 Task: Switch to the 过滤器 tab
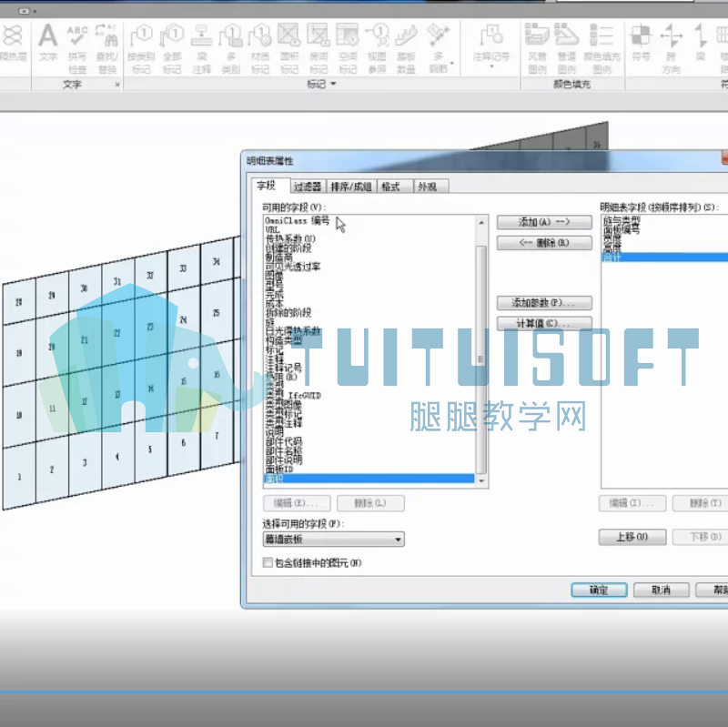coord(308,187)
